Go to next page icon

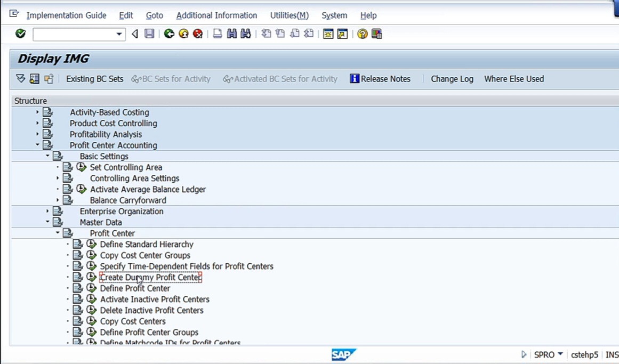point(294,34)
